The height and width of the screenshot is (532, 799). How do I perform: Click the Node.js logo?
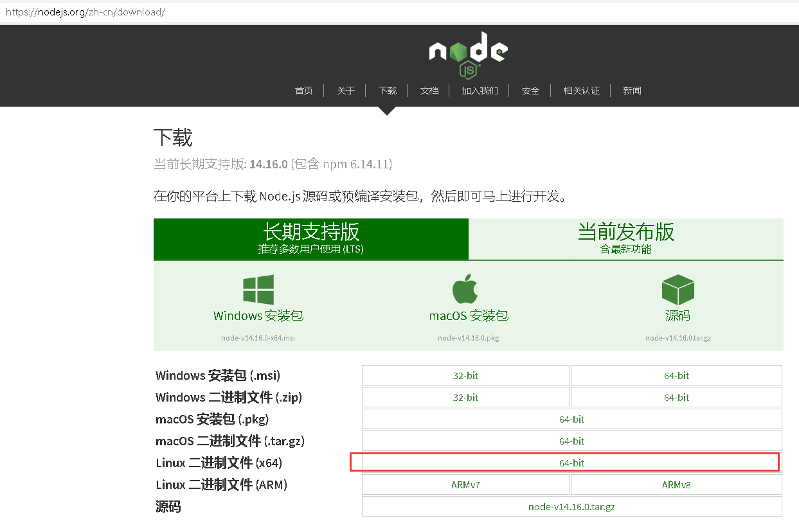[x=468, y=55]
